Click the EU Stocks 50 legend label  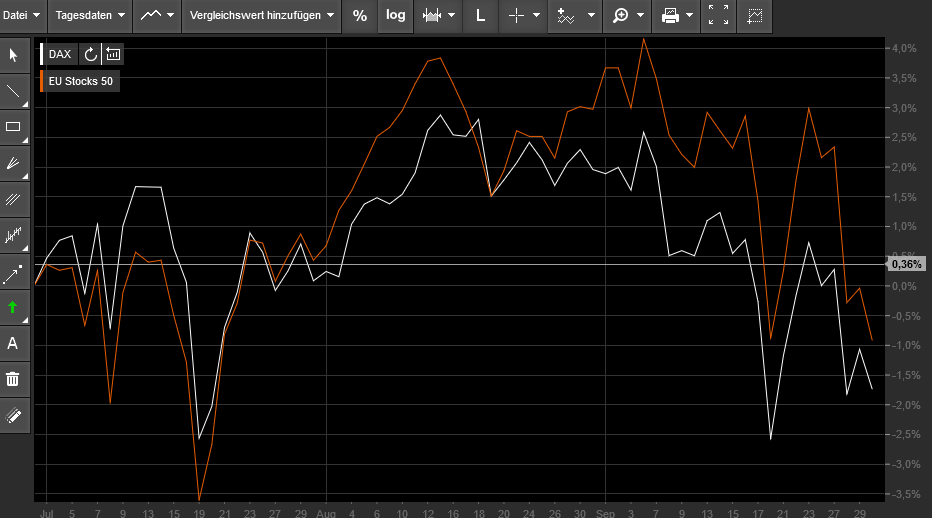[x=80, y=81]
